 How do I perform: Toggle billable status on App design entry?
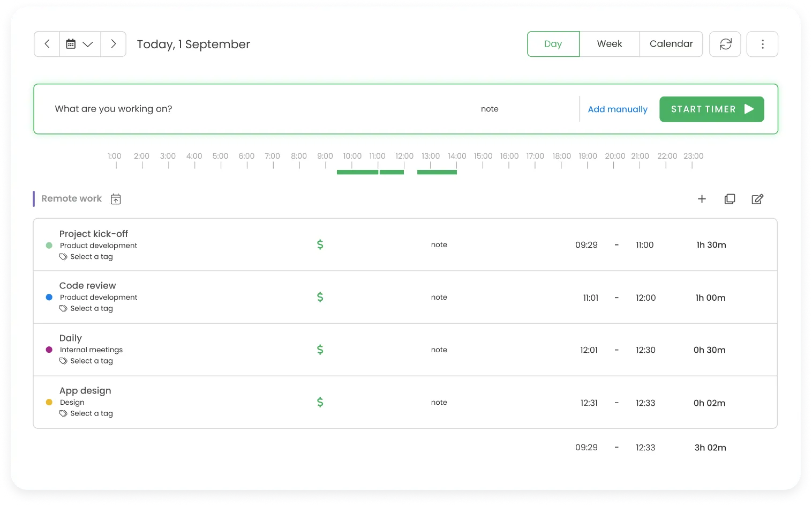(x=320, y=402)
